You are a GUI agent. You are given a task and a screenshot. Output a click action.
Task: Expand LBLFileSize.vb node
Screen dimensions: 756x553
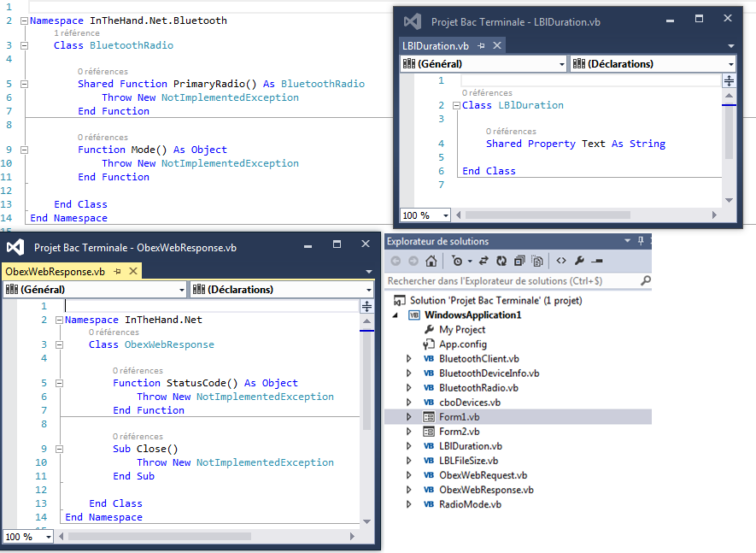coord(409,461)
